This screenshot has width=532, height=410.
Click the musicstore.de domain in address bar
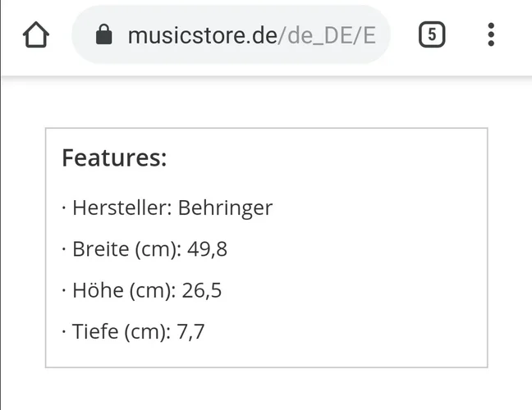(202, 35)
